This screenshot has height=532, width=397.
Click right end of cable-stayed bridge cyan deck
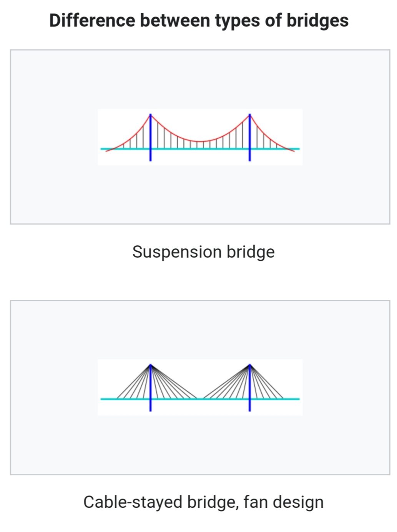click(297, 399)
